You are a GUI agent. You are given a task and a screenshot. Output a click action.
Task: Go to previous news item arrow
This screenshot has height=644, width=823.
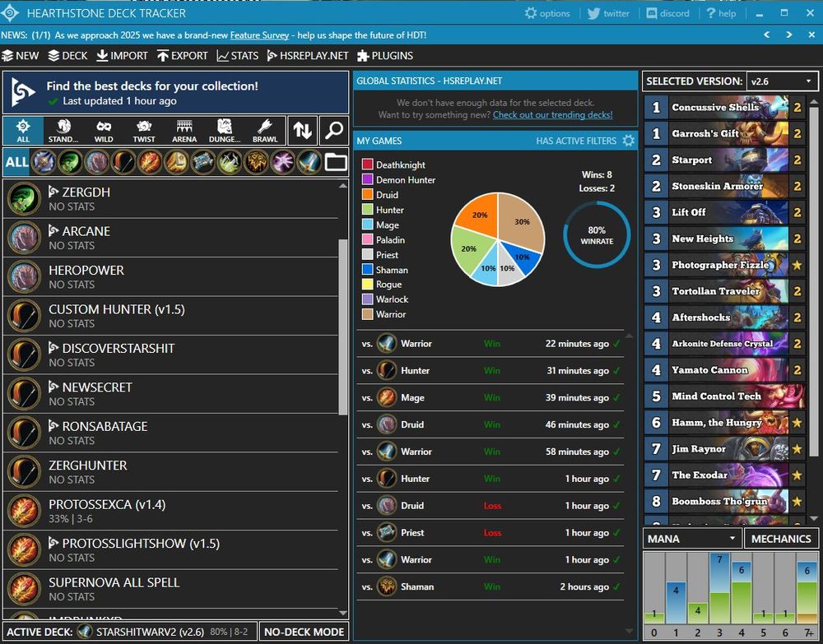pyautogui.click(x=767, y=35)
